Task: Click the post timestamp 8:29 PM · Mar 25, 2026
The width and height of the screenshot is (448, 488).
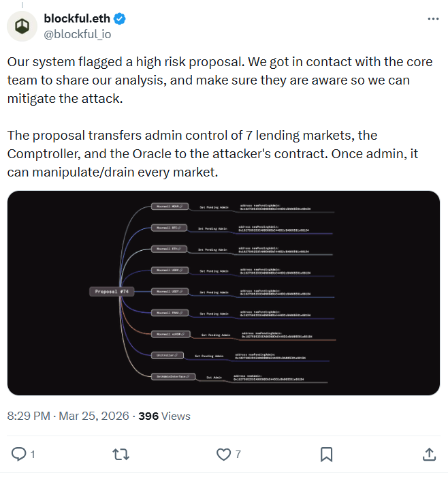Action: pos(68,416)
